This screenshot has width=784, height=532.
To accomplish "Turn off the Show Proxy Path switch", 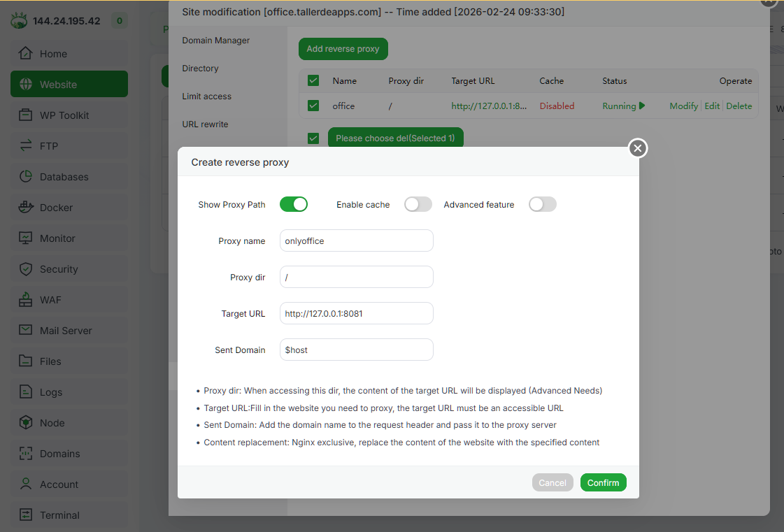I will coord(294,204).
